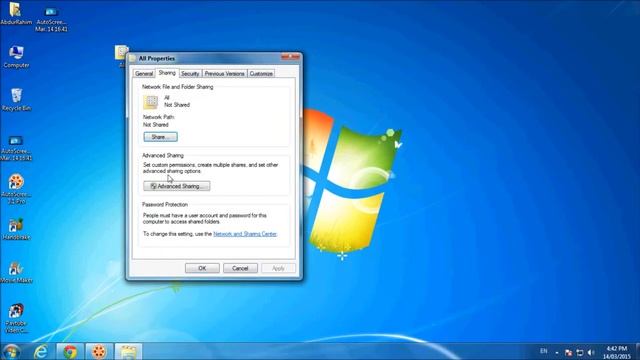Switch to the Customize tab
Viewport: 640px width, 360px height.
tap(261, 73)
